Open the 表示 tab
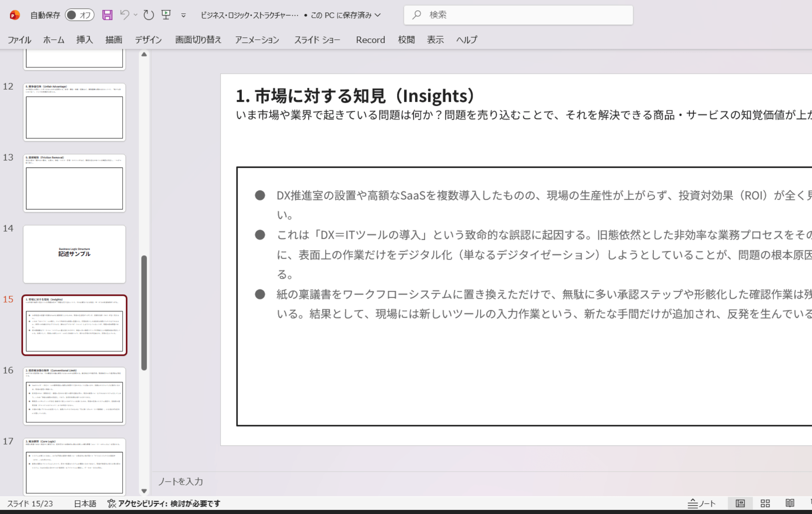 [435, 40]
